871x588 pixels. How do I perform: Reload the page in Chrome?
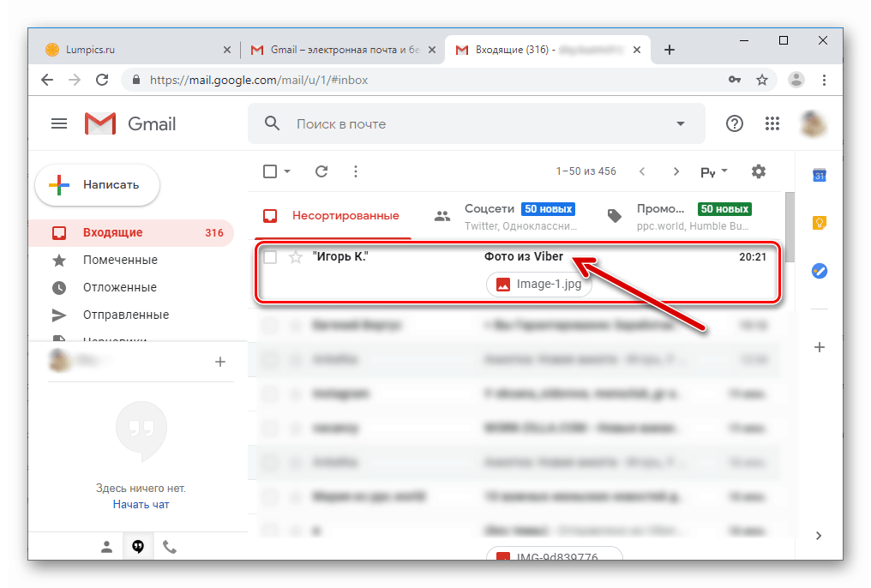[102, 80]
